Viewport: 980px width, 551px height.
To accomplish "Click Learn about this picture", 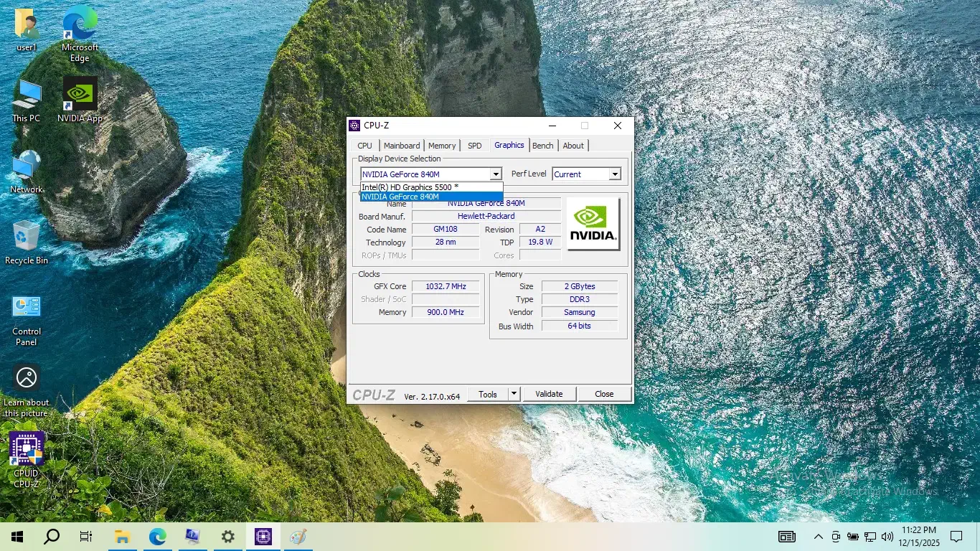I will [26, 378].
